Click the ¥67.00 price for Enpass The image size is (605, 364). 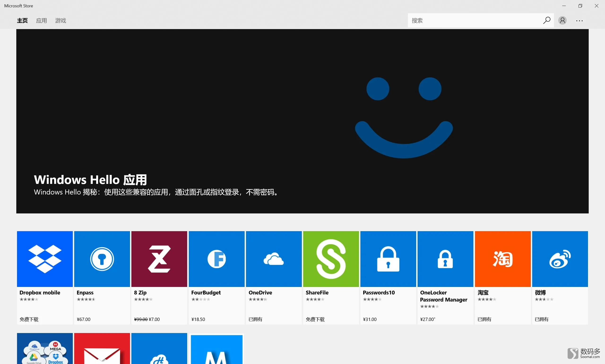point(84,319)
